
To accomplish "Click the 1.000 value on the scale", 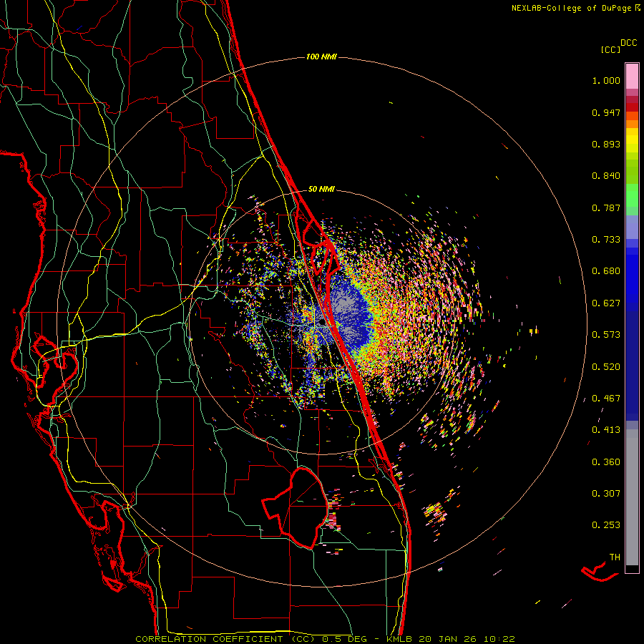I will 606,80.
